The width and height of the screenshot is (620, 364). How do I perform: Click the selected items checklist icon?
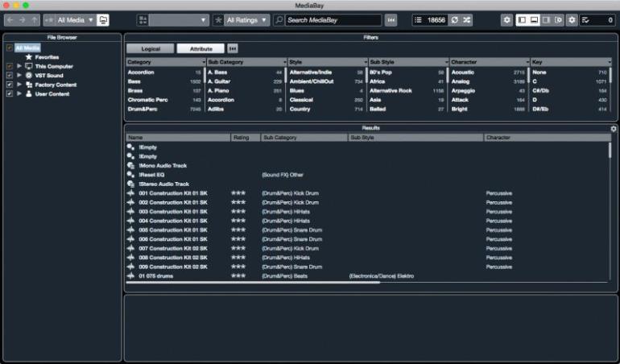pos(585,20)
